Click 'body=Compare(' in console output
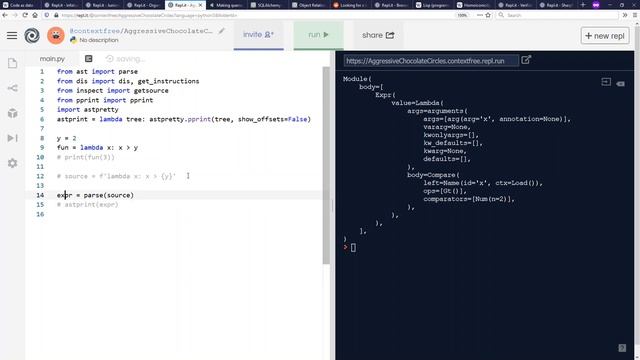The height and width of the screenshot is (360, 640). point(433,175)
